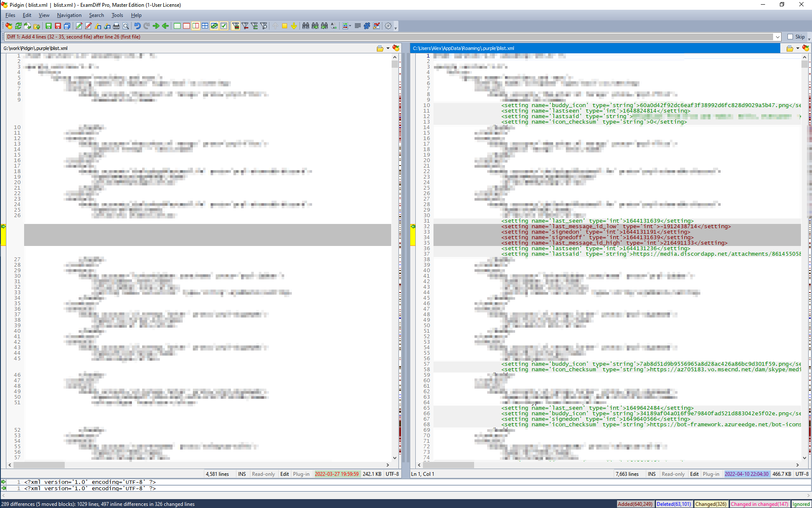Screen dimensions: 812x508
Task: Expand the left pane file history dropdown arrow
Action: (388, 48)
